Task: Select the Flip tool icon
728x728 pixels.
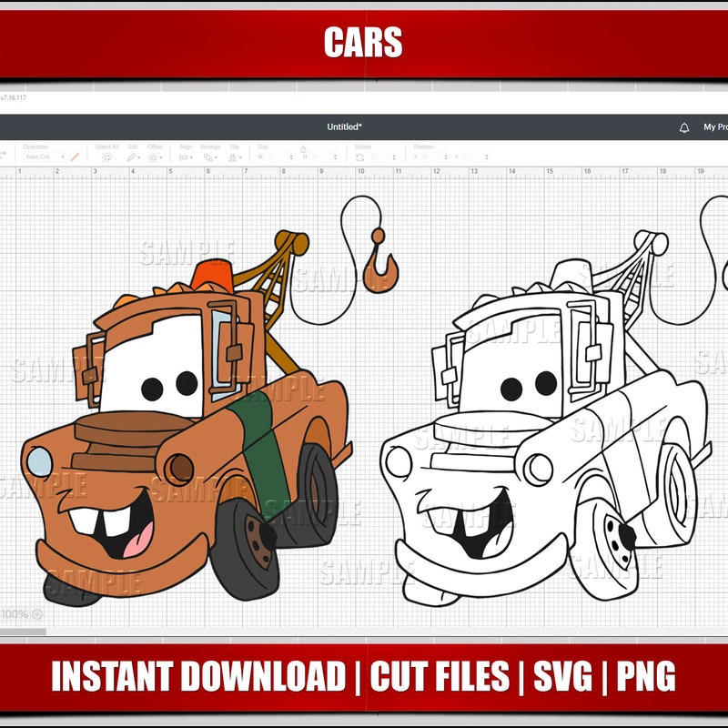Action: click(234, 156)
